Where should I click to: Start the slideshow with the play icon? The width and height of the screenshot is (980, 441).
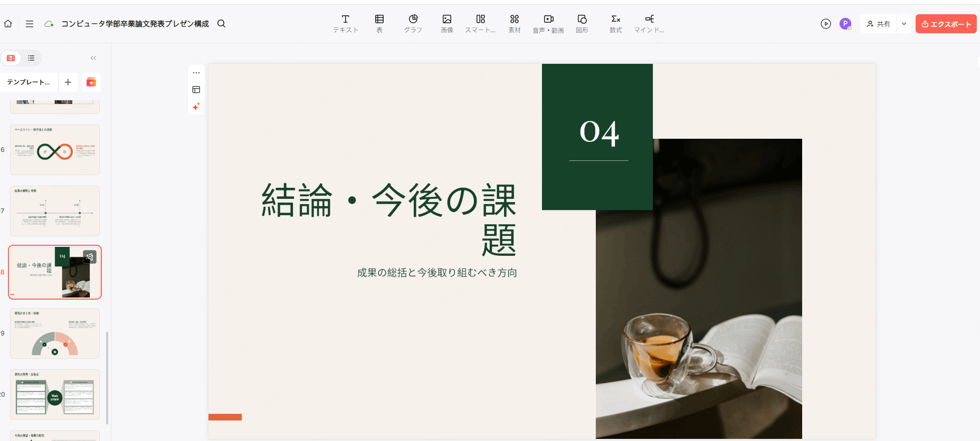tap(826, 24)
